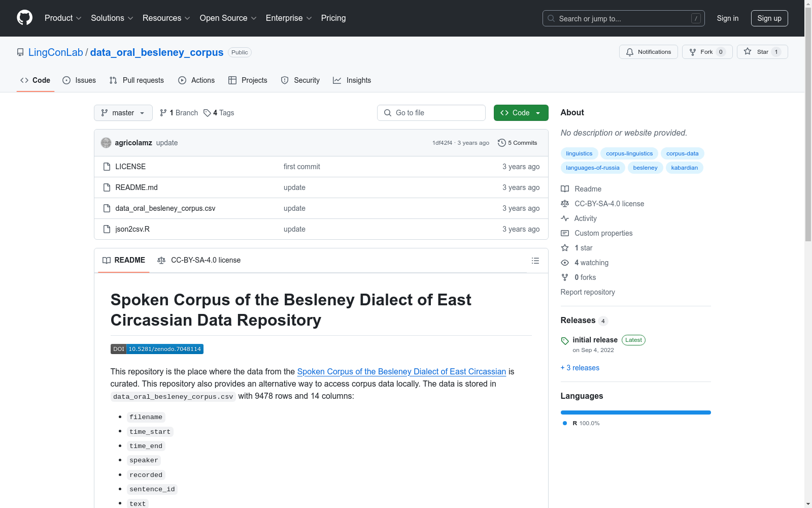Click the tag icon next to 4 Tags
The image size is (812, 508).
coord(207,113)
